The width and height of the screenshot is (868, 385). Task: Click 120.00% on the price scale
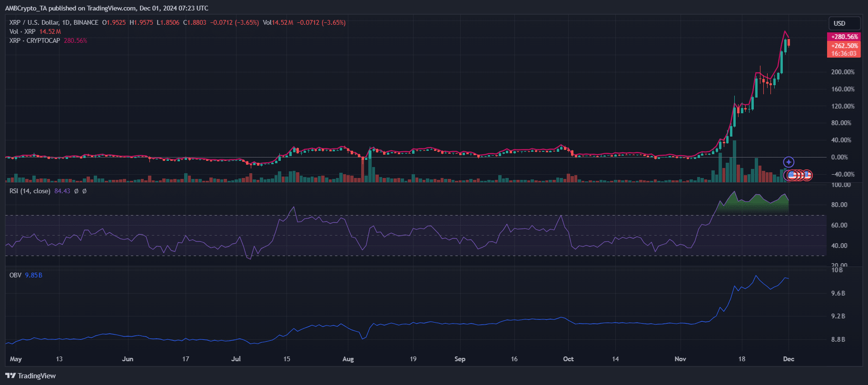pos(843,106)
